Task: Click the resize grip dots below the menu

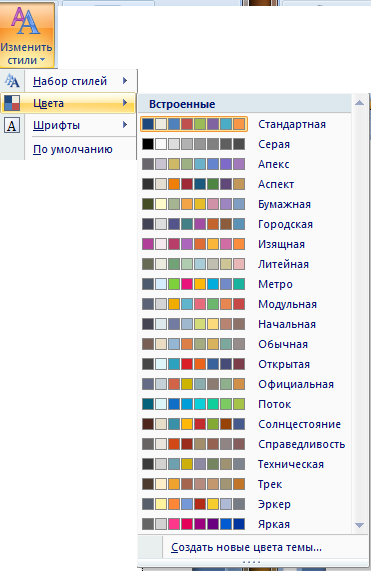Action: (x=251, y=563)
